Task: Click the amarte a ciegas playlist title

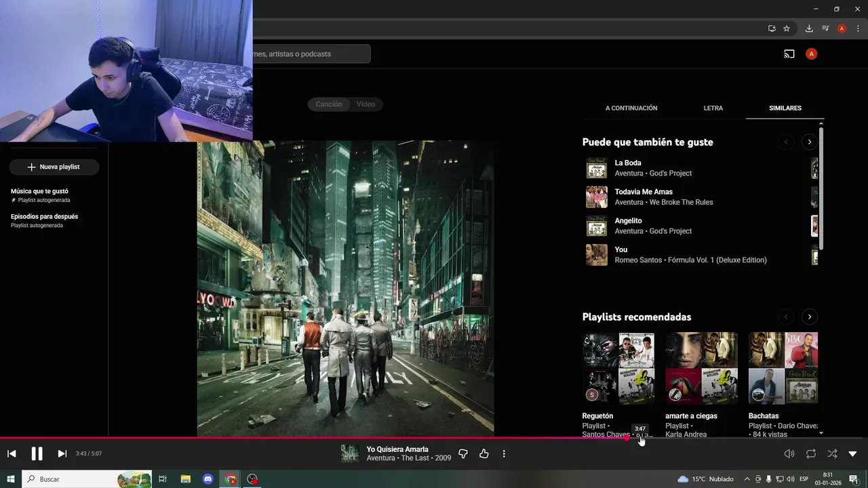Action: [x=691, y=416]
